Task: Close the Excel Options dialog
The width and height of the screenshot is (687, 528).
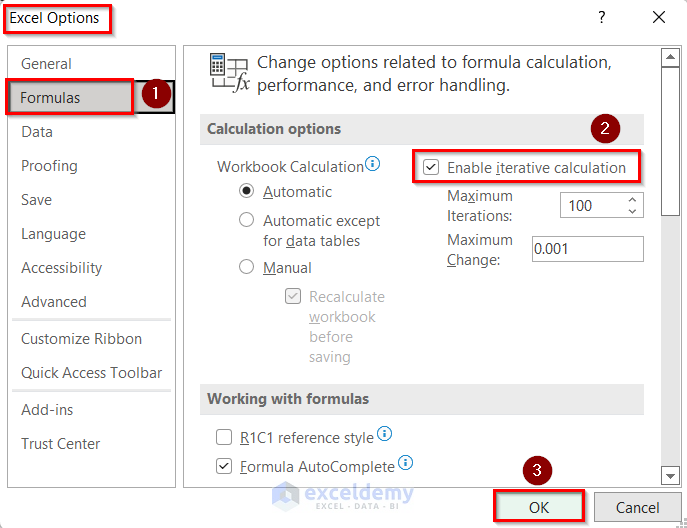Action: pos(658,17)
